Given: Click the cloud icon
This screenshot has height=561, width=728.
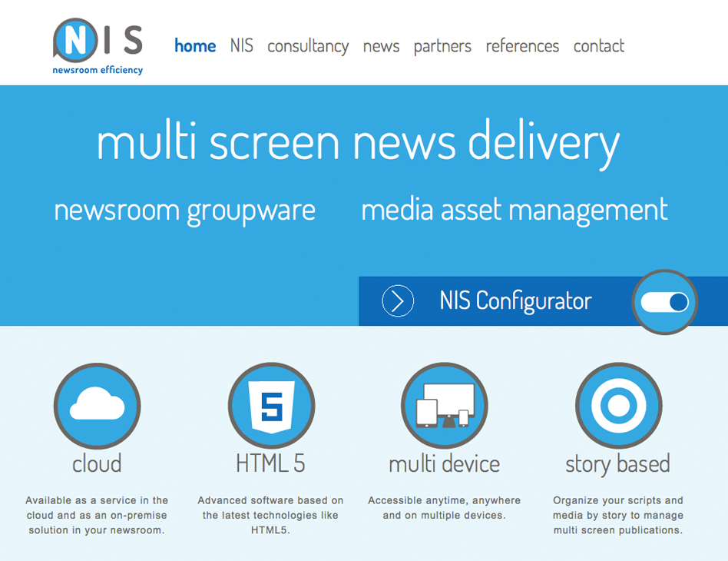Looking at the screenshot, I should 97,407.
